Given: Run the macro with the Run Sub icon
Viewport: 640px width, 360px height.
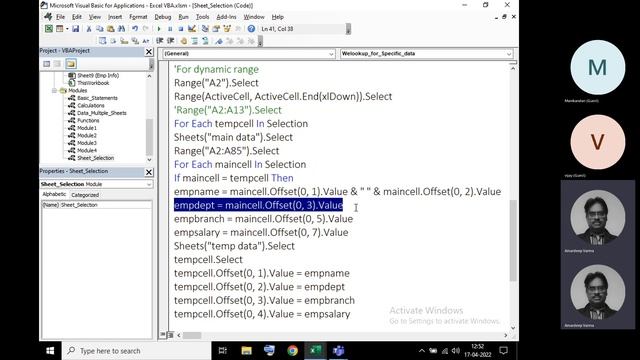Looking at the screenshot, I should pyautogui.click(x=159, y=29).
